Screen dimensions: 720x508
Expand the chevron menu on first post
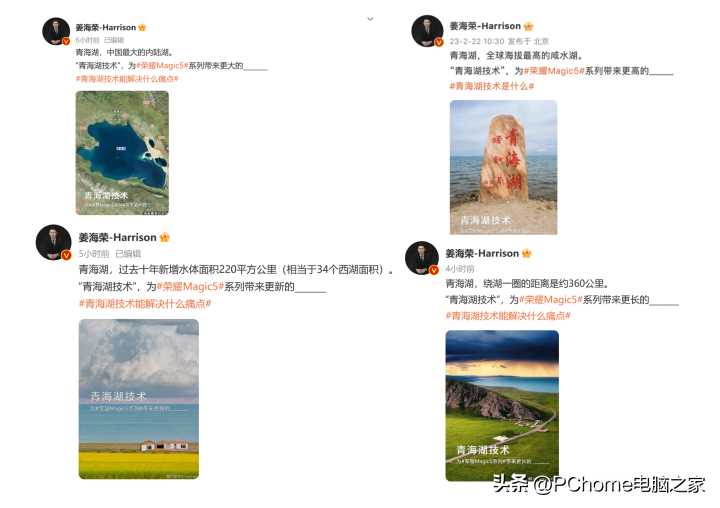coord(370,19)
